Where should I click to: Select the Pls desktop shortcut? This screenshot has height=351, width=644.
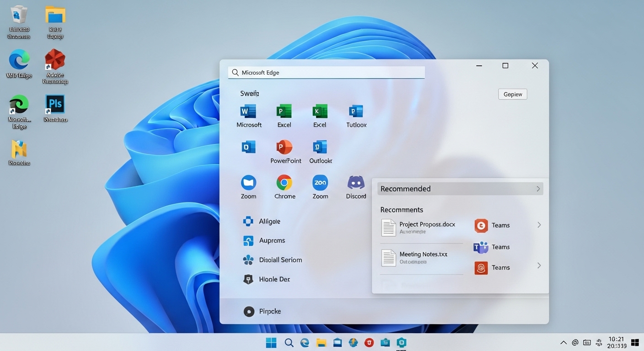(x=55, y=109)
